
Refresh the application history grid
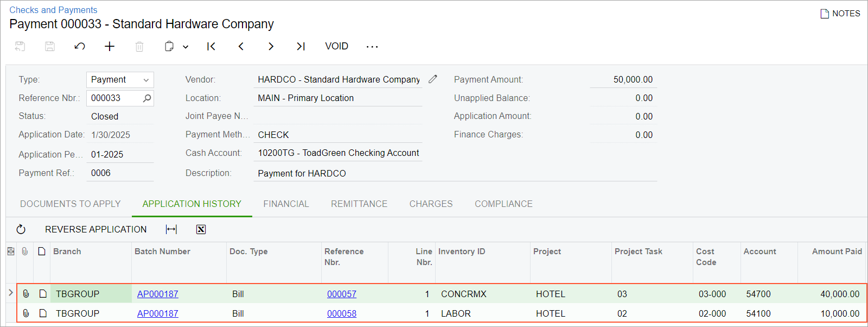tap(21, 229)
